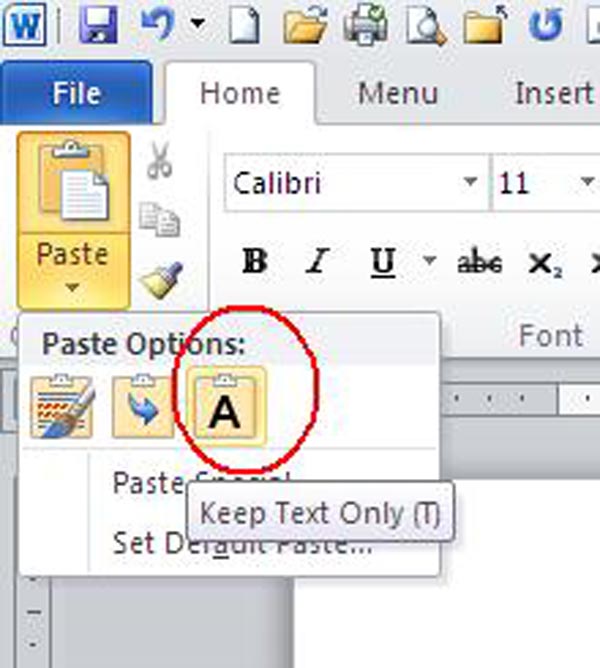Open the Calibri font name dropdown
Viewport: 600px width, 668px height.
click(x=470, y=184)
